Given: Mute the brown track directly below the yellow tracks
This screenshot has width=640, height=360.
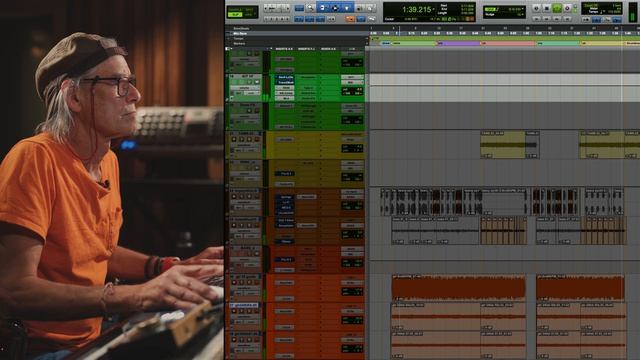Looking at the screenshot, I should [x=257, y=196].
